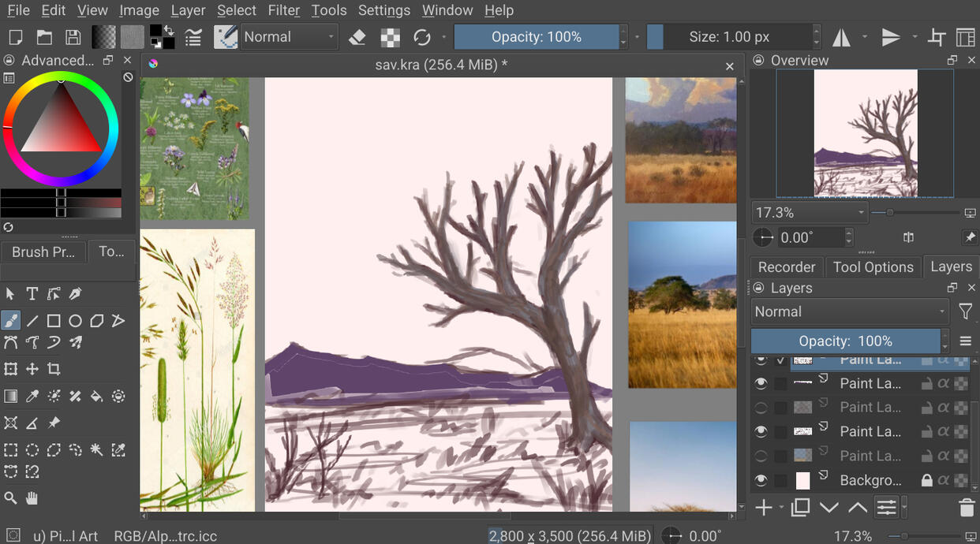Open the Filter menu
The width and height of the screenshot is (980, 544).
[283, 10]
